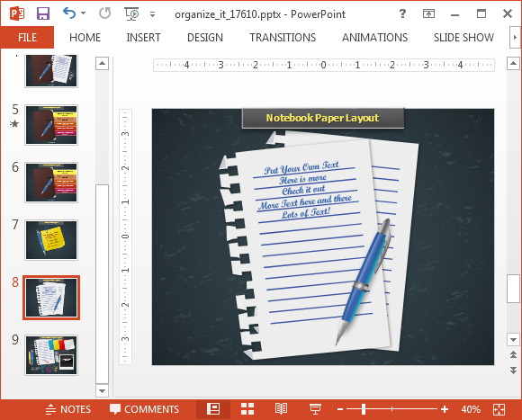The image size is (522, 420).
Task: Click the zoom in plus button
Action: (x=445, y=409)
